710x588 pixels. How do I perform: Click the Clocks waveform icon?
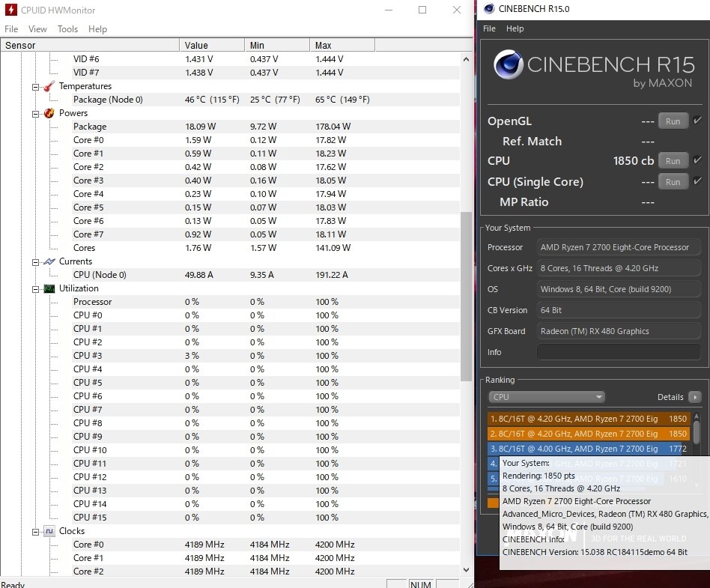pyautogui.click(x=49, y=531)
